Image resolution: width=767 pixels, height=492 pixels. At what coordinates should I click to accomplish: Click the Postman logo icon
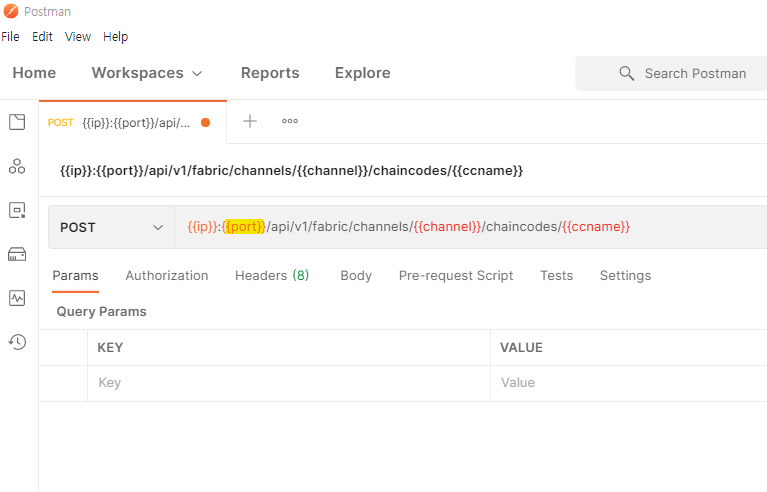pyautogui.click(x=11, y=11)
